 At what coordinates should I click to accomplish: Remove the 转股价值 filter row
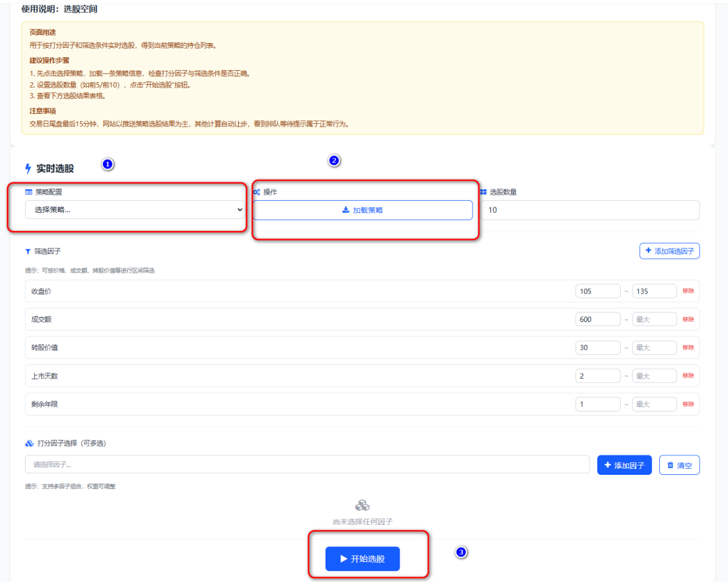pos(688,347)
